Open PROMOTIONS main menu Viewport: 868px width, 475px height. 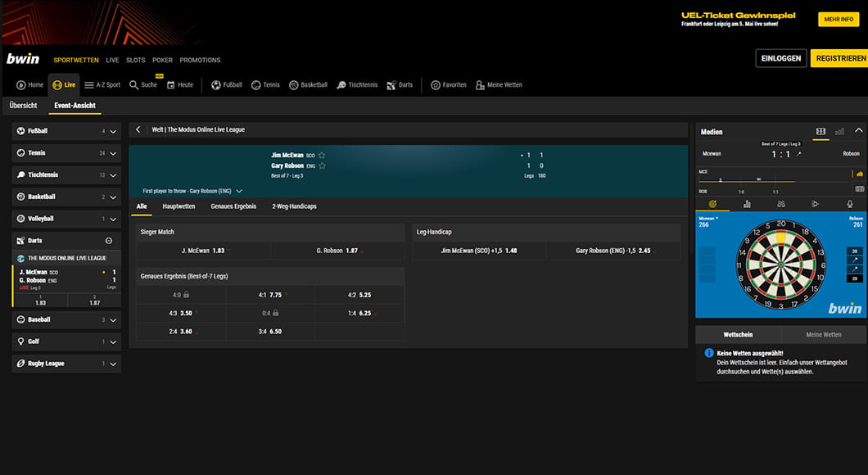pyautogui.click(x=200, y=60)
